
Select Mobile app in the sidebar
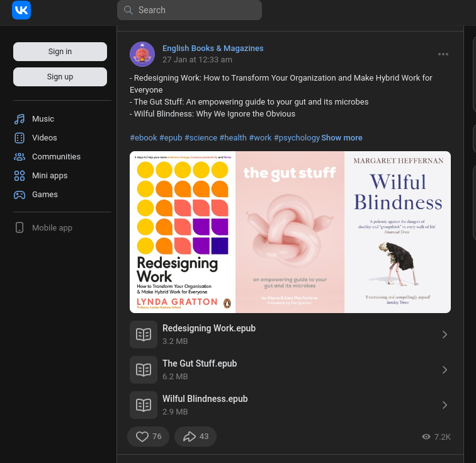[52, 227]
